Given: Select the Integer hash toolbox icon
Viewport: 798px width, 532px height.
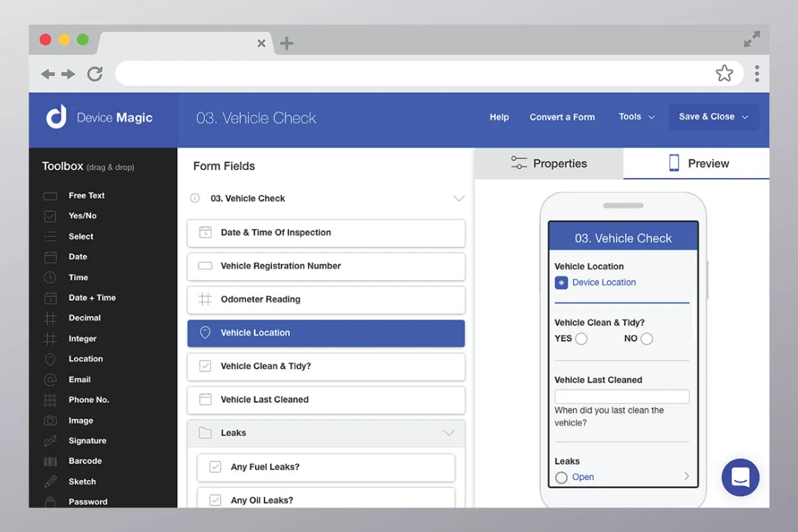Looking at the screenshot, I should pyautogui.click(x=51, y=338).
